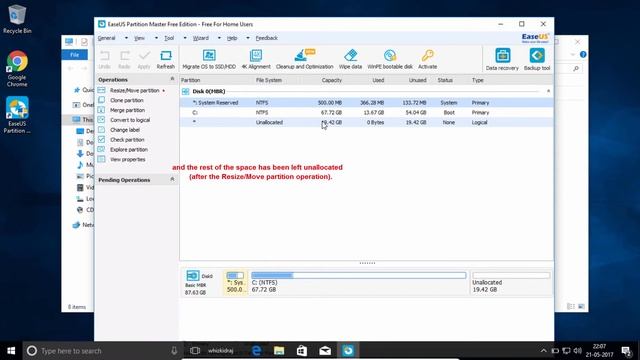Click the Redo toolbar icon
The width and height of the screenshot is (640, 360).
coord(124,59)
